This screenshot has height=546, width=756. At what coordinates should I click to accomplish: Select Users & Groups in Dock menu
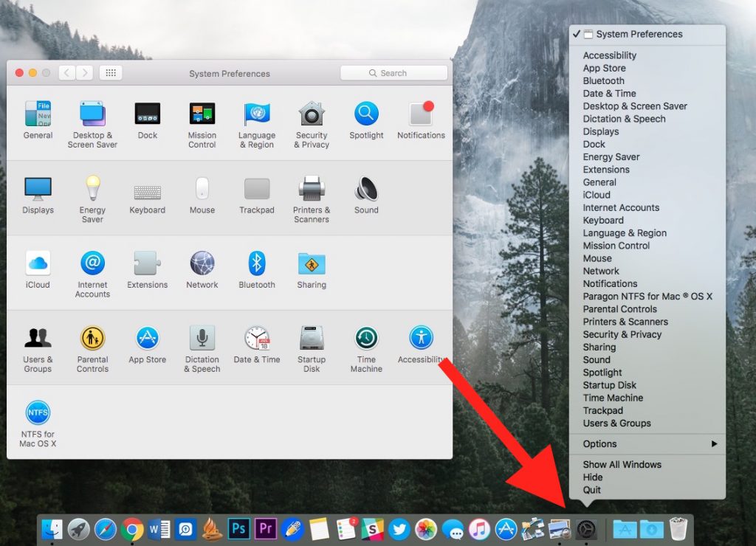616,423
